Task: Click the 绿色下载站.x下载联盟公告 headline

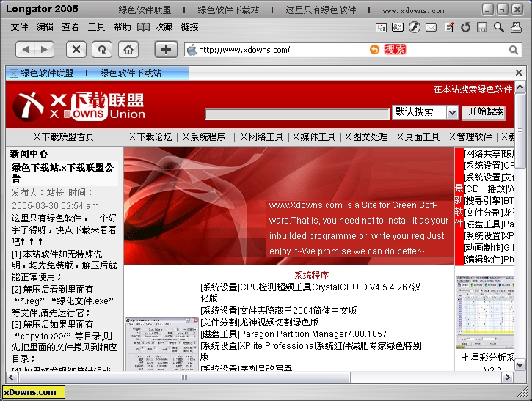Action: [x=63, y=173]
